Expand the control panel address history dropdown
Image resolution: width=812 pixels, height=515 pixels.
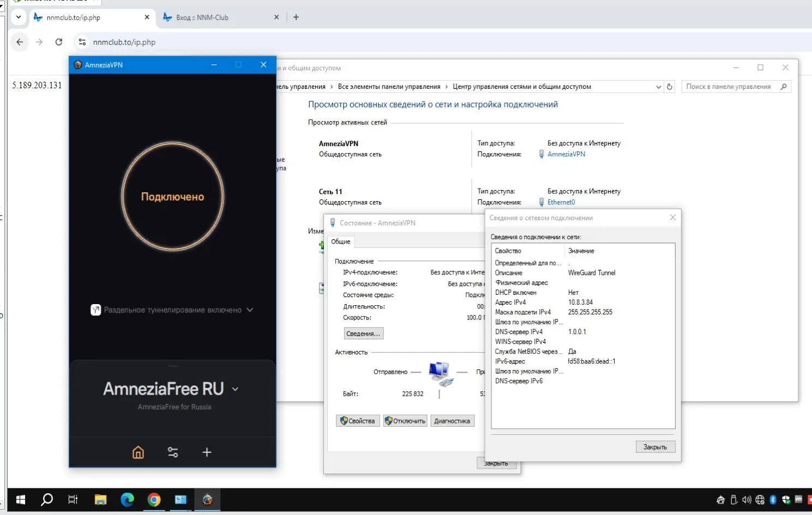coord(658,87)
